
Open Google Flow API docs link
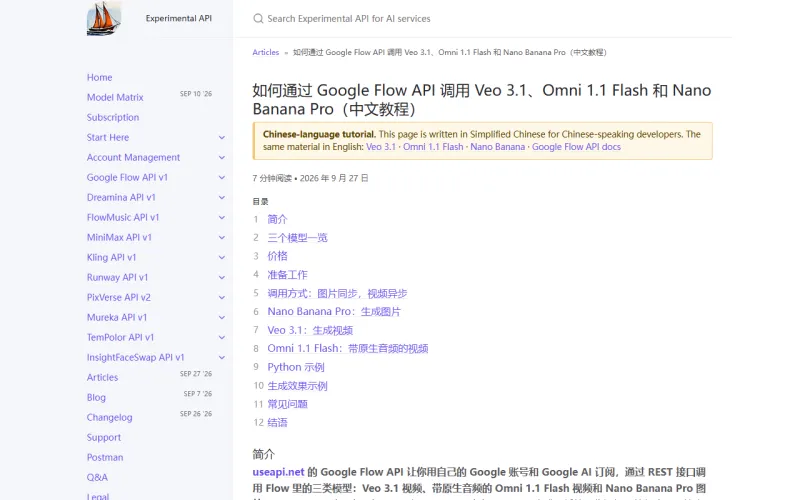tap(577, 147)
